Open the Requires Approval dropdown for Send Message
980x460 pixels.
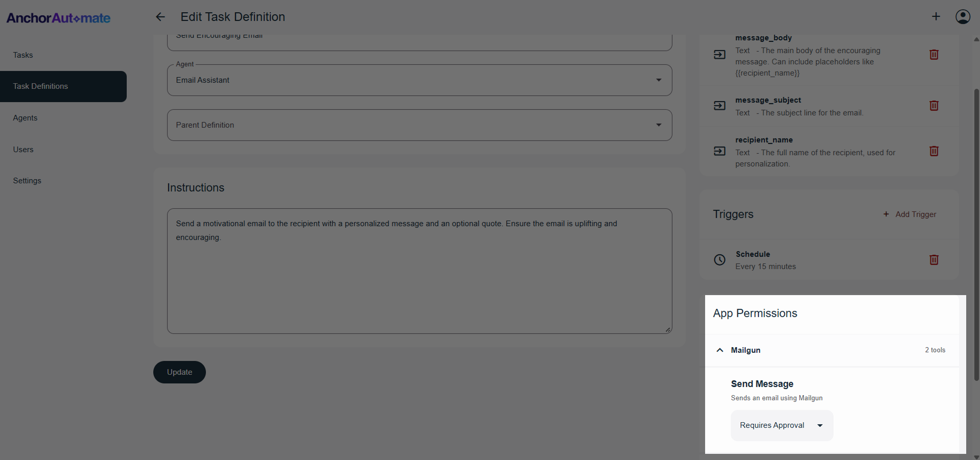pos(781,425)
